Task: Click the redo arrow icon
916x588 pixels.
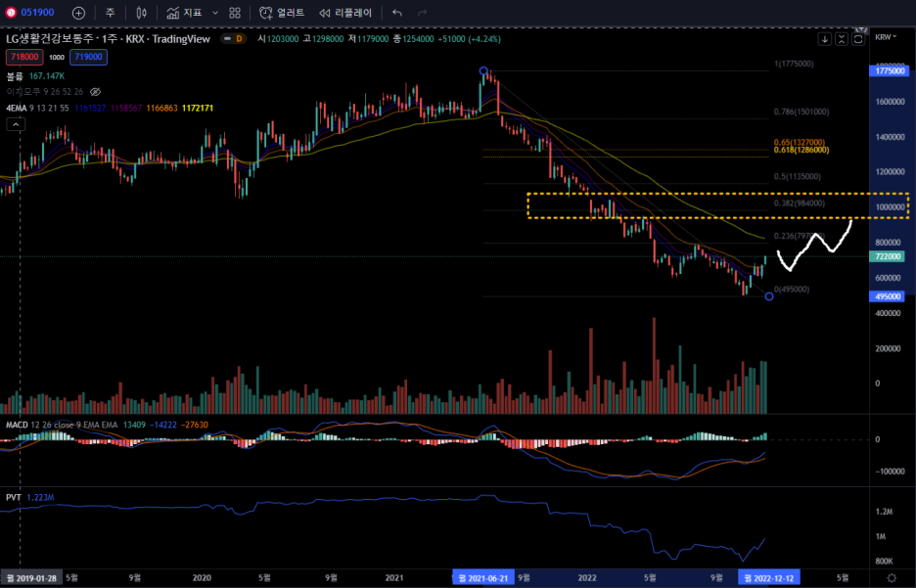Action: click(423, 13)
